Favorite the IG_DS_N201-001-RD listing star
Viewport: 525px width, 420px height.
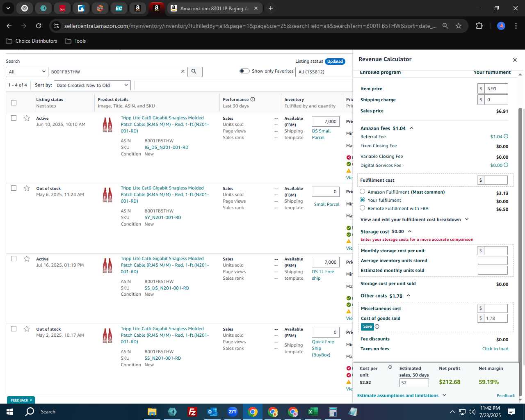(x=27, y=118)
